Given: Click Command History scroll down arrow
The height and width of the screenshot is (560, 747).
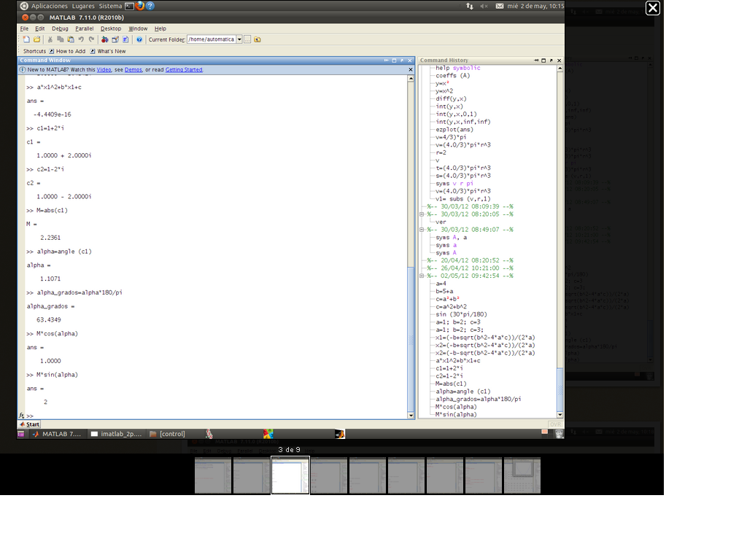Looking at the screenshot, I should 560,415.
